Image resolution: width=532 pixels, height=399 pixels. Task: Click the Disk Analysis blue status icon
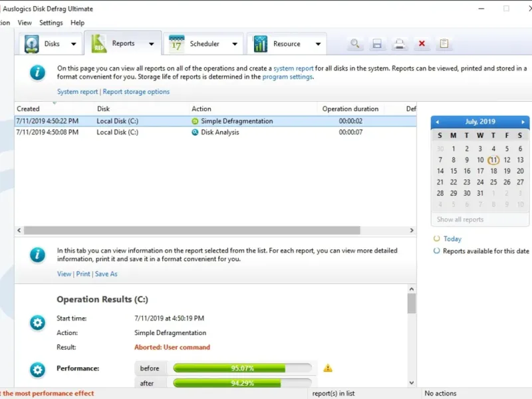[195, 132]
